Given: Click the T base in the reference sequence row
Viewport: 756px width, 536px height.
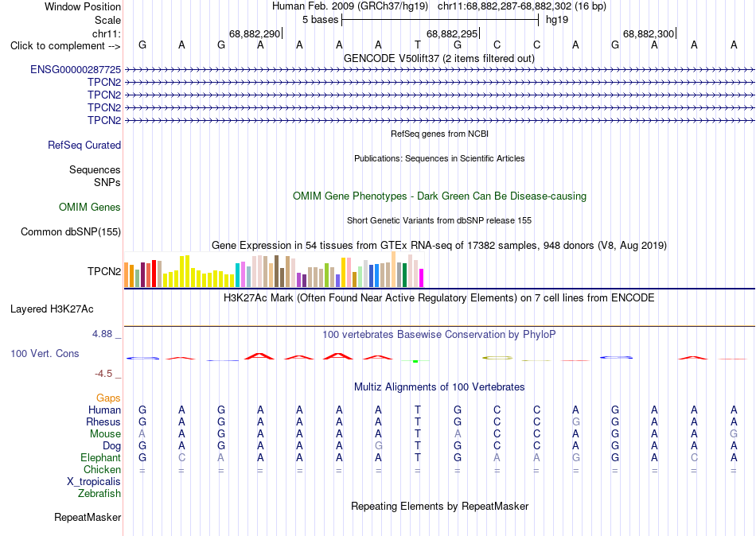Looking at the screenshot, I should [418, 45].
